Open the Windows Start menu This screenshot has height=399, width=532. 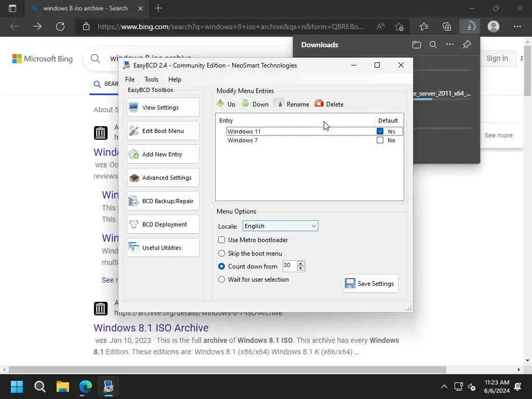[x=17, y=387]
